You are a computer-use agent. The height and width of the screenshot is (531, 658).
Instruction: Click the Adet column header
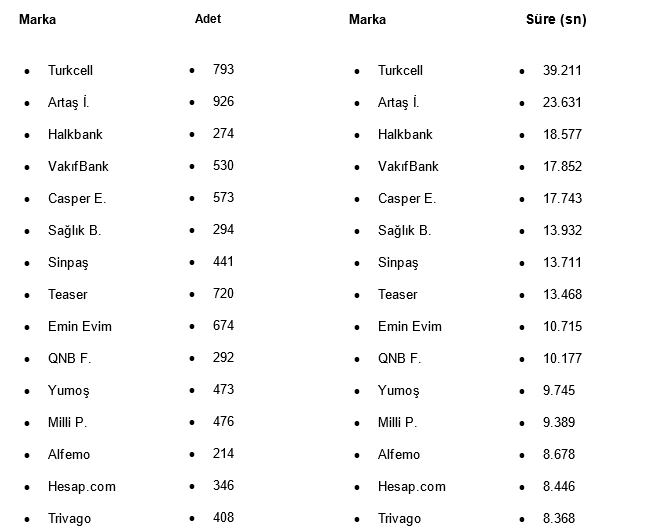(x=208, y=19)
